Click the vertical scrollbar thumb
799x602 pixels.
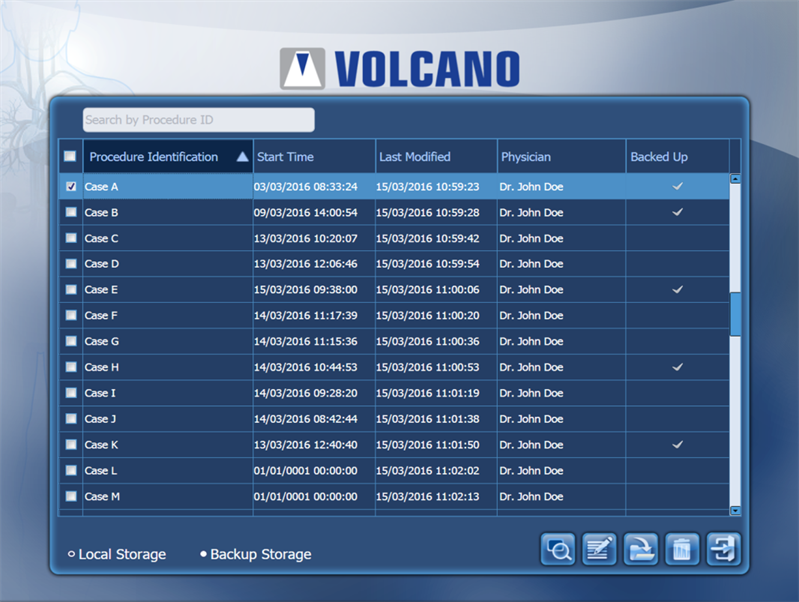point(735,314)
